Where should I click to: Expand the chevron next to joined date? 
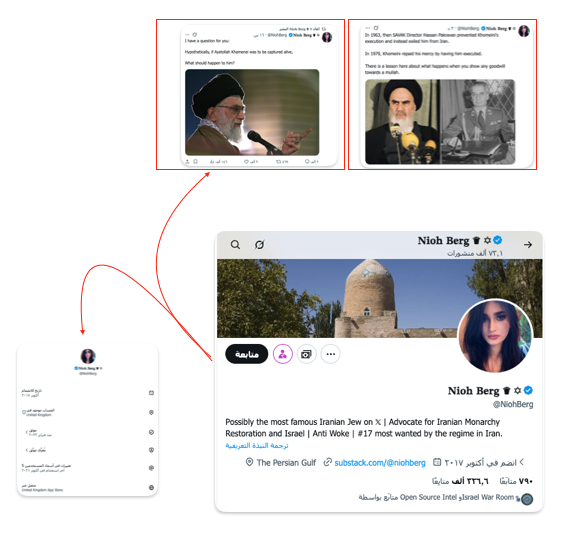522,462
